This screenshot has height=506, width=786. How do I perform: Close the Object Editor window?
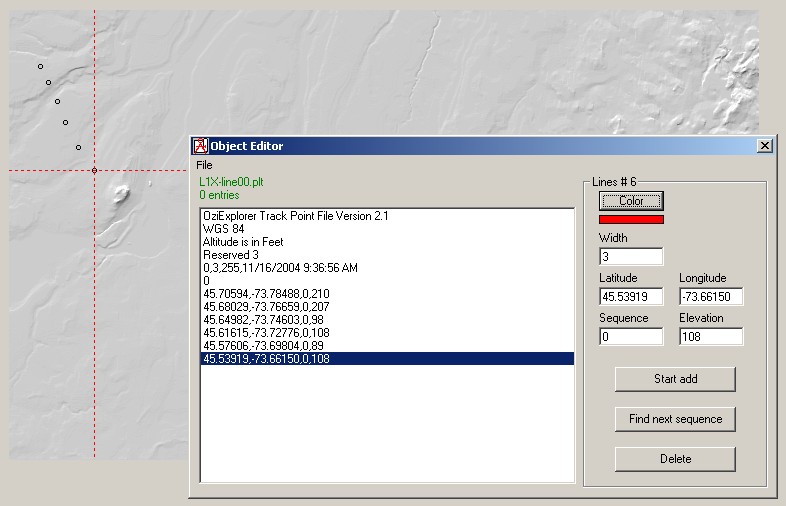[x=764, y=146]
